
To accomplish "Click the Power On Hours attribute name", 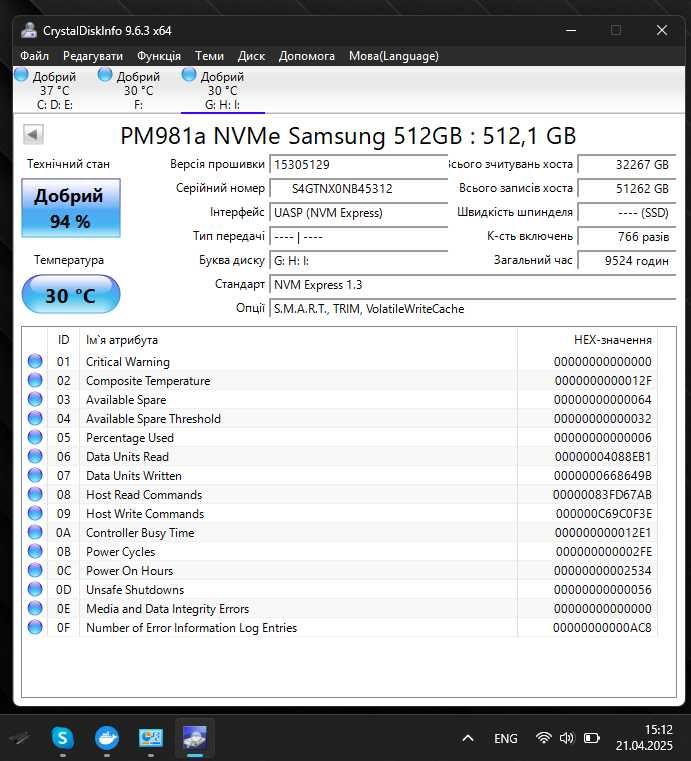I will point(129,570).
